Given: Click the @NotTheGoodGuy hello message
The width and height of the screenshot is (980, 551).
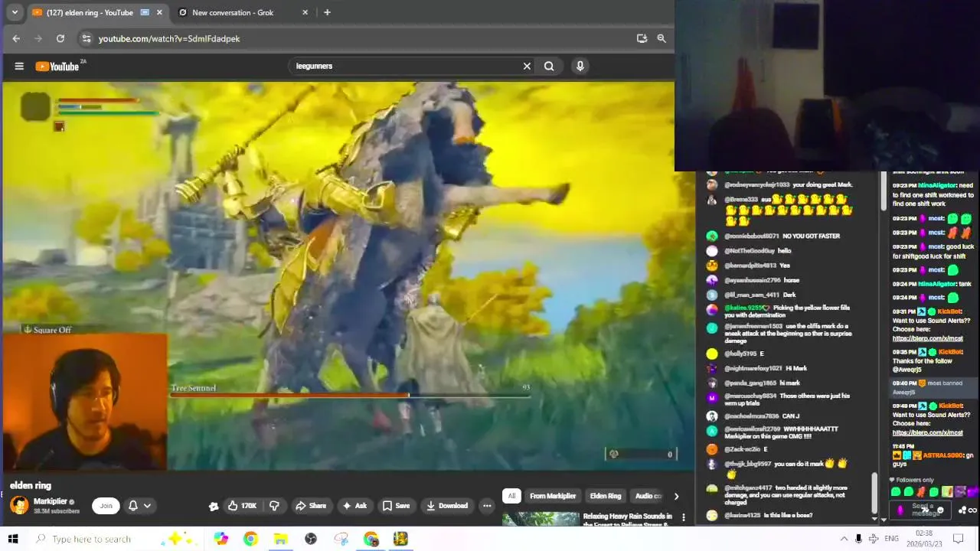Looking at the screenshot, I should click(749, 251).
